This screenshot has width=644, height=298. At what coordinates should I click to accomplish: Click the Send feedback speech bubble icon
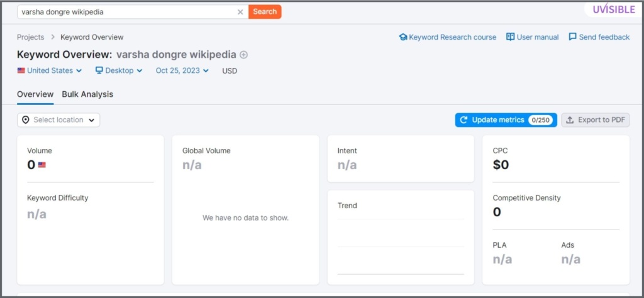572,37
